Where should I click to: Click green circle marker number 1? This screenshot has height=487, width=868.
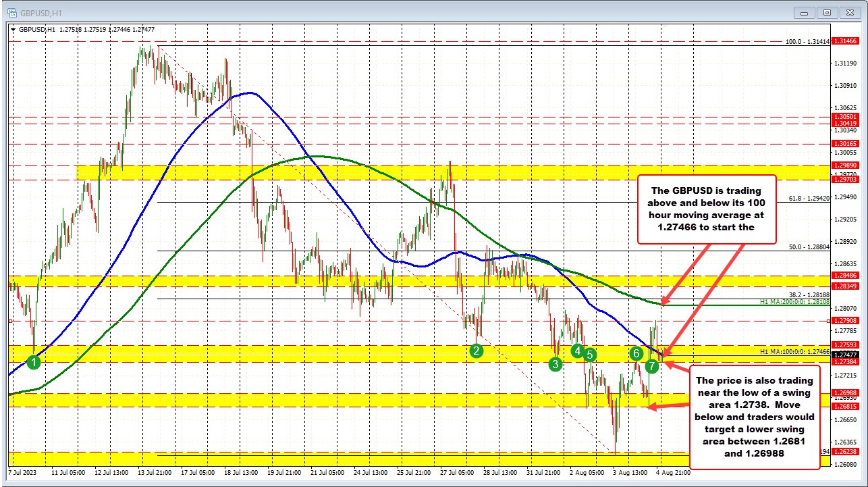click(34, 362)
